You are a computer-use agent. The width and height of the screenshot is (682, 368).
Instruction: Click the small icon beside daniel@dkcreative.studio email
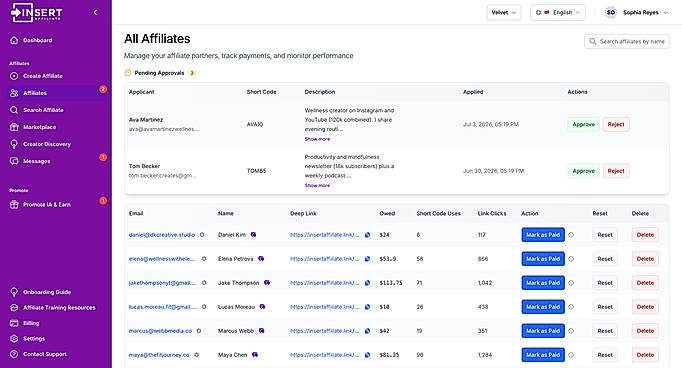202,235
